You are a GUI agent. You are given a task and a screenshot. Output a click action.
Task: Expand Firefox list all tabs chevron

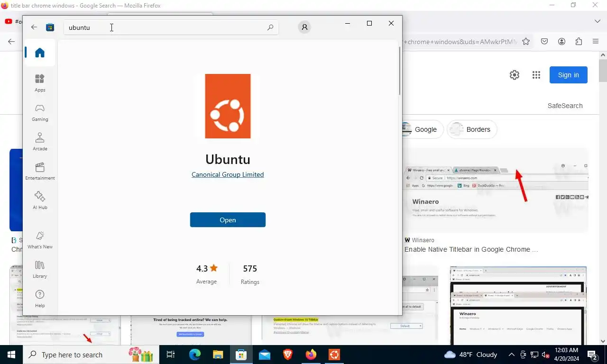[x=598, y=21]
